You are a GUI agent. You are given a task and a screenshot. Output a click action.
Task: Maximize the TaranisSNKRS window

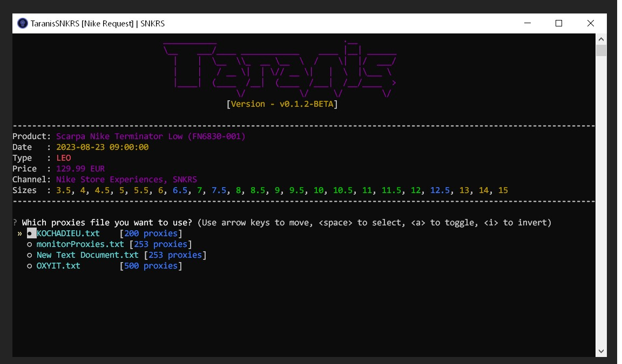click(x=559, y=23)
